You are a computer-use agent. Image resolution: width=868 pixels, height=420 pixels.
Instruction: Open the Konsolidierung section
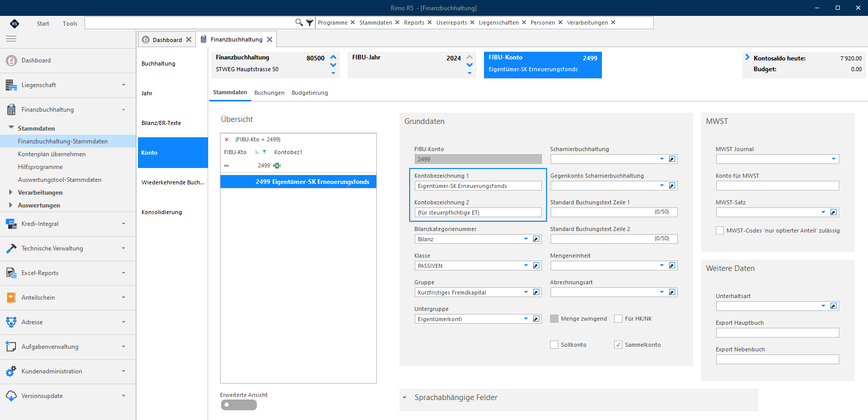[x=173, y=212]
